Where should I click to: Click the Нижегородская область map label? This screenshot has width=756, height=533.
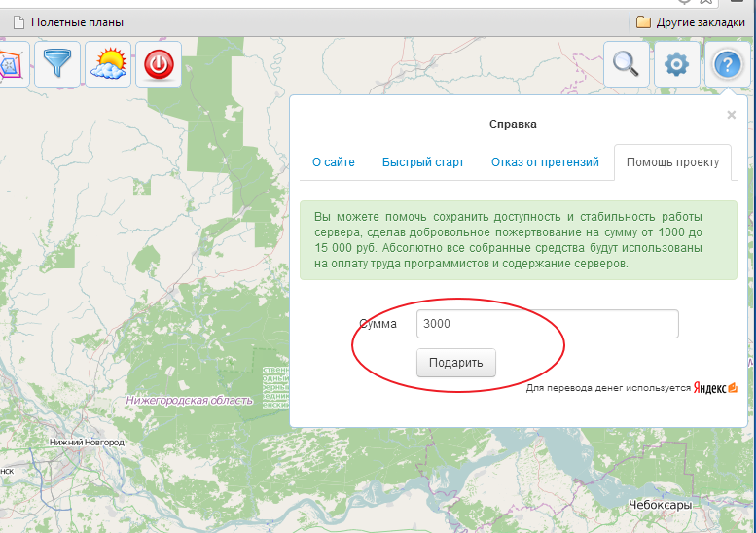pos(189,400)
